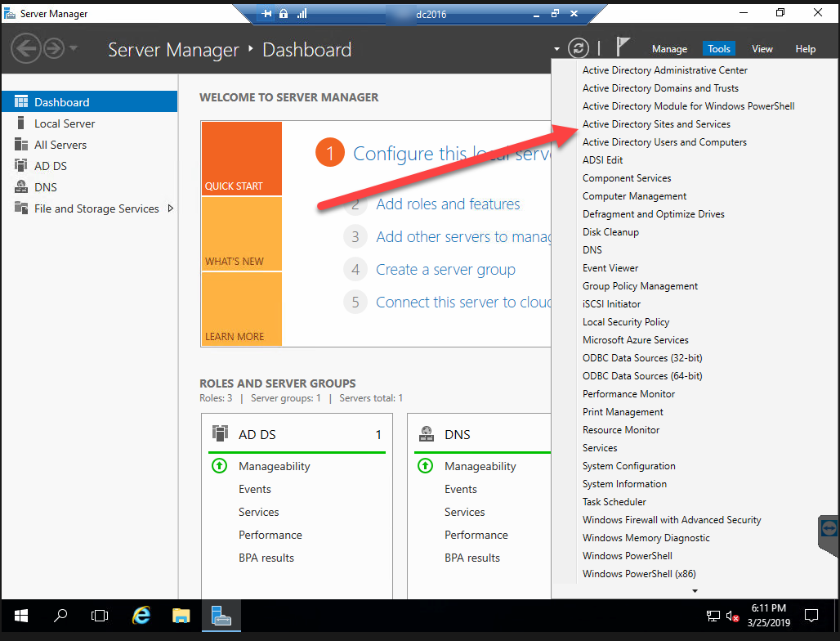Open Group Policy Management

click(640, 285)
